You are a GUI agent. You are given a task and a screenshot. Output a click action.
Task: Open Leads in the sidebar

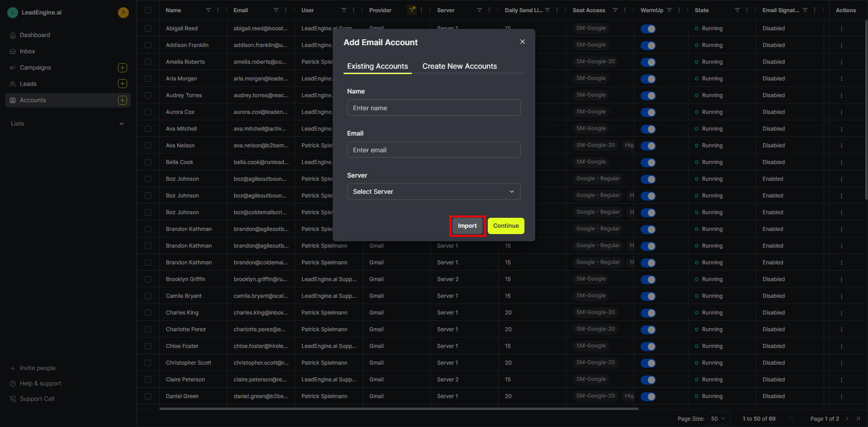coord(28,84)
